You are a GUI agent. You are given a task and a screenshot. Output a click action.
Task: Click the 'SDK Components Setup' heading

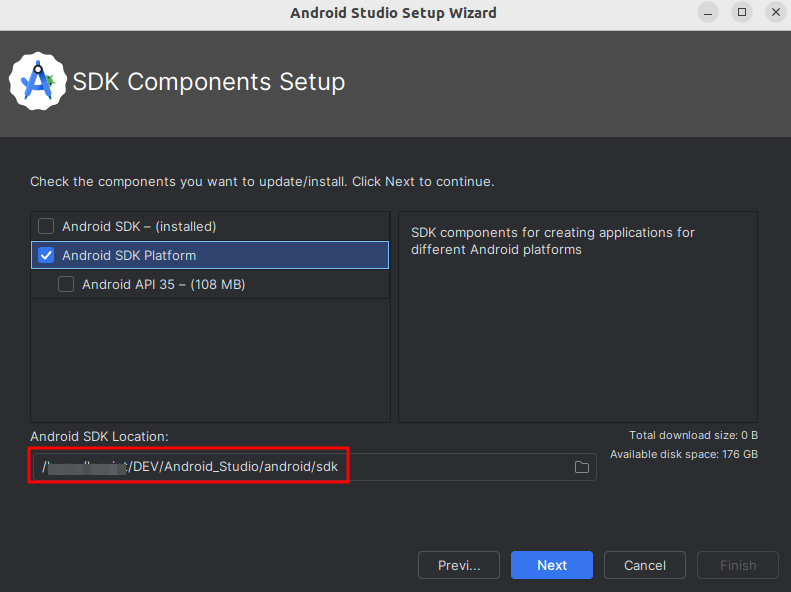[209, 82]
